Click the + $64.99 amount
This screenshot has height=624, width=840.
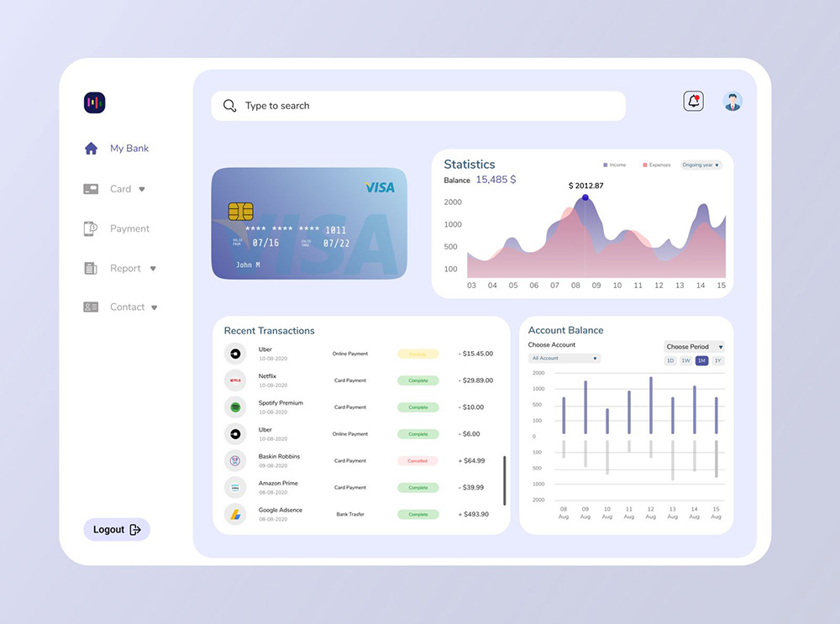(471, 460)
